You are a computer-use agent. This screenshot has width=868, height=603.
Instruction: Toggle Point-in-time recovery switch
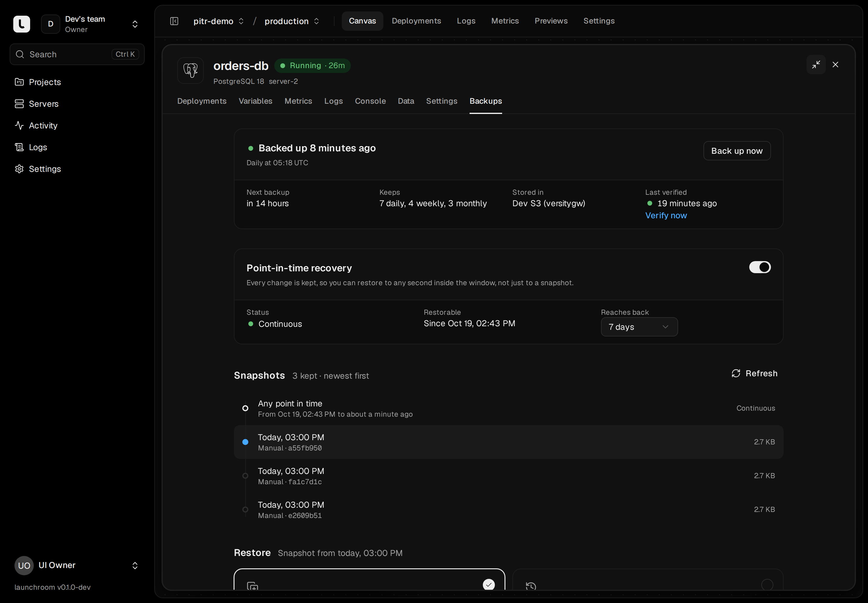759,267
